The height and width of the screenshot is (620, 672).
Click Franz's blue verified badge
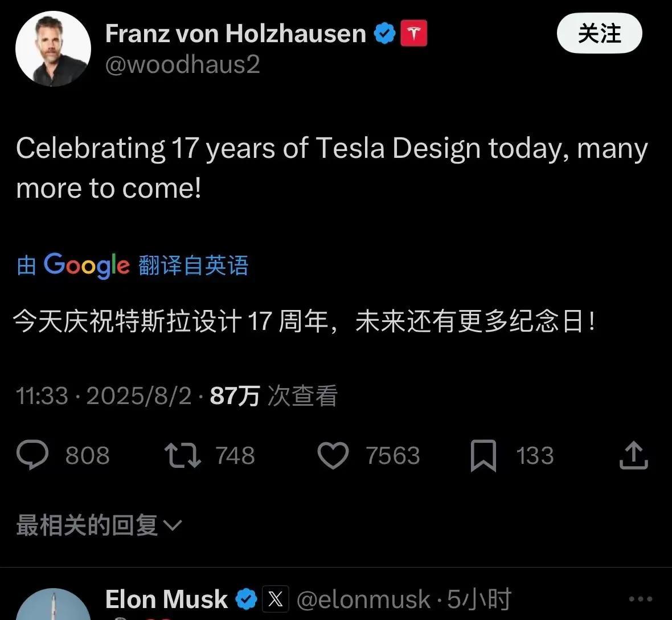pyautogui.click(x=385, y=34)
